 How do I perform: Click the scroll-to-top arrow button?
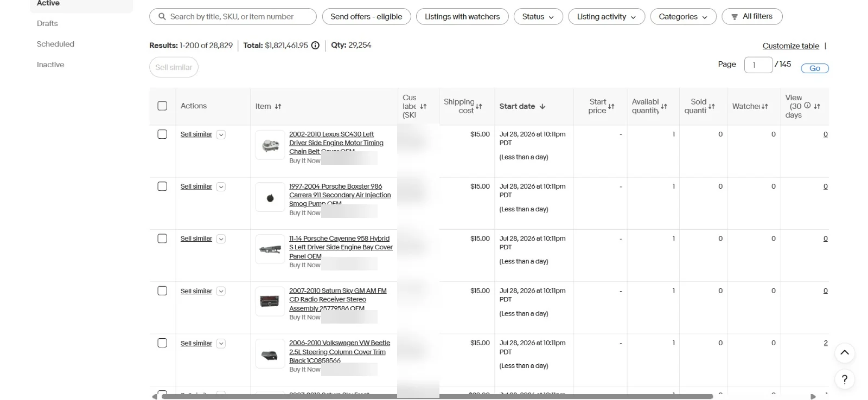pyautogui.click(x=845, y=353)
